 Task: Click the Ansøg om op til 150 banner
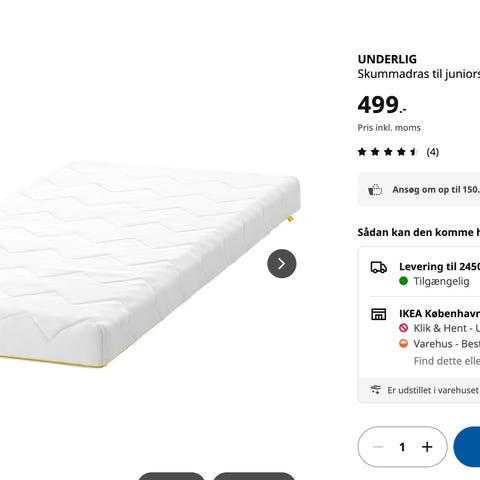coord(419,190)
